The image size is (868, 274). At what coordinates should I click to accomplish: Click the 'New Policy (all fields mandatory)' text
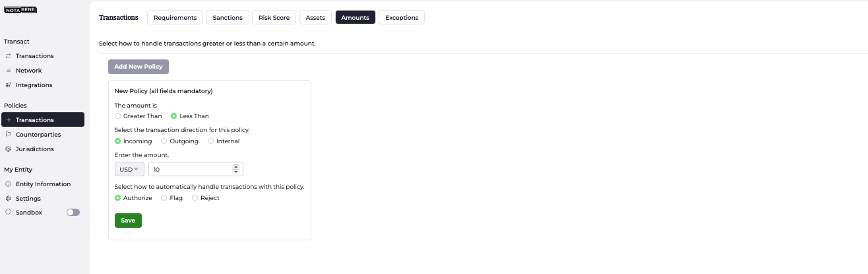coord(164,91)
